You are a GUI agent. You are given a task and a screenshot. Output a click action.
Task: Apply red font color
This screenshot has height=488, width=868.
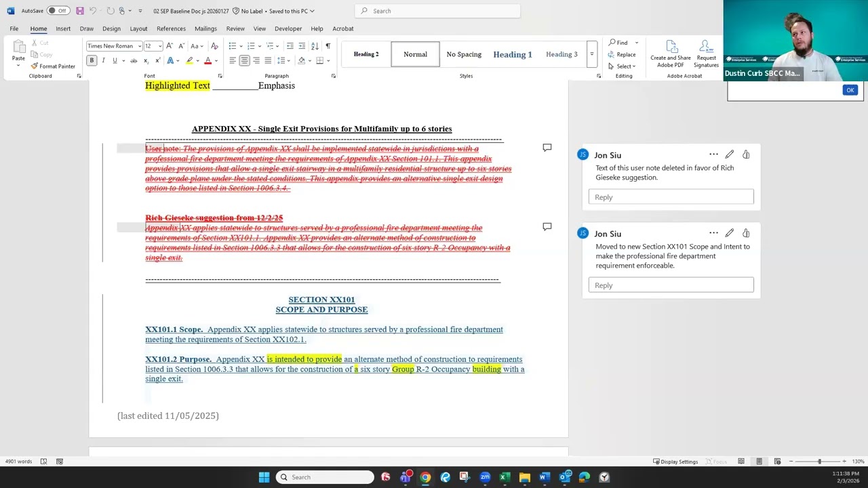point(209,61)
